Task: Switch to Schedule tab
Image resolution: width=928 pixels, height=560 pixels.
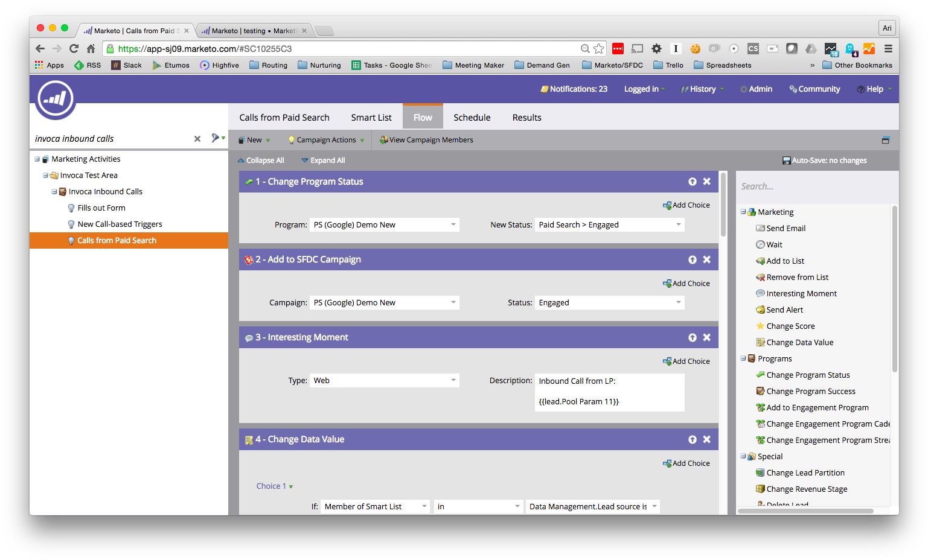Action: (472, 118)
